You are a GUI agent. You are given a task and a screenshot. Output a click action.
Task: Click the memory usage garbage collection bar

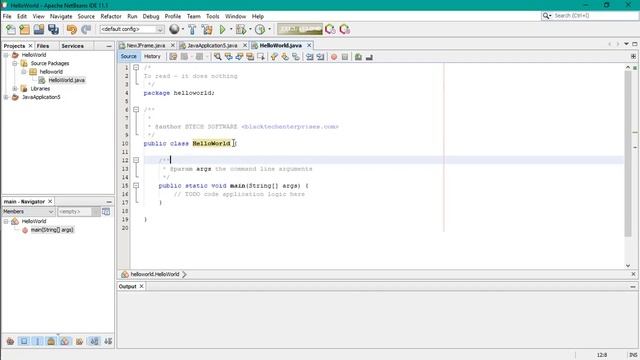click(x=300, y=29)
